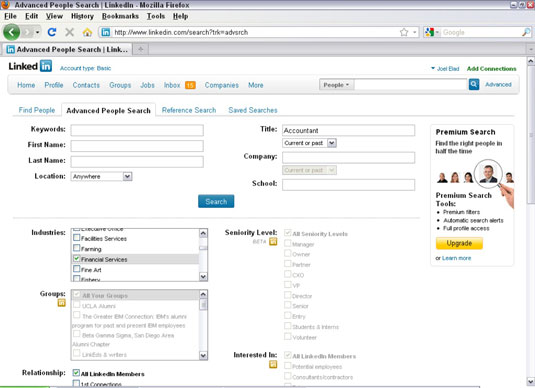
Task: Click the Keywords input field
Action: [x=137, y=130]
